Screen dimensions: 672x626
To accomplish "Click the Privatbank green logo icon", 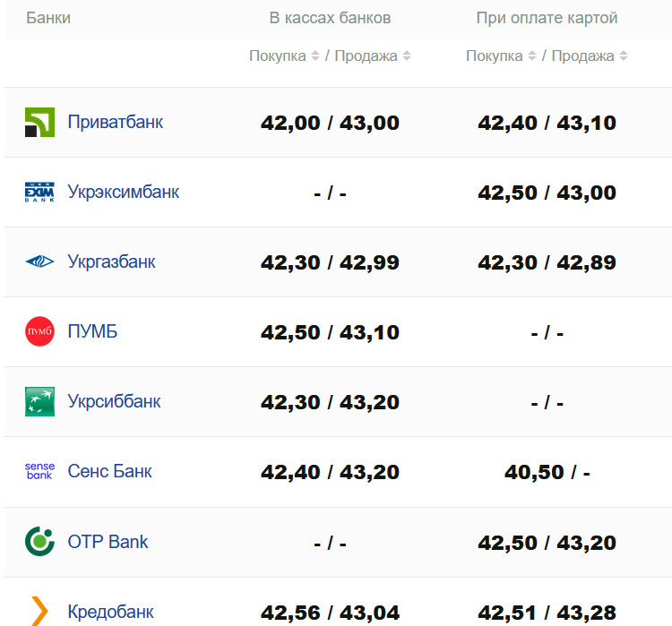I will [x=39, y=122].
